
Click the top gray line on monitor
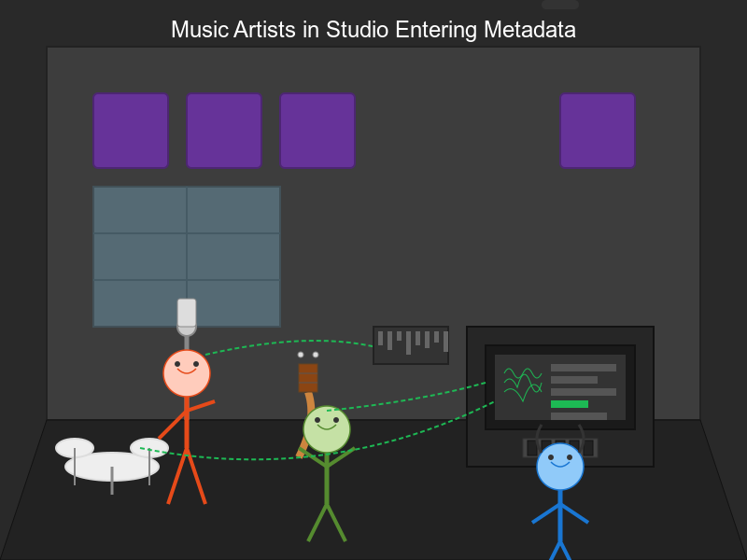click(584, 368)
